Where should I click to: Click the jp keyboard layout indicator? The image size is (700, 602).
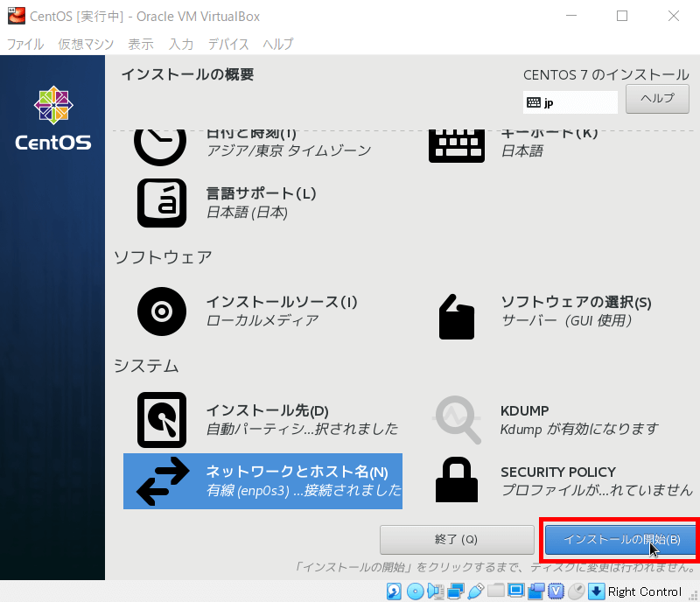(x=570, y=102)
